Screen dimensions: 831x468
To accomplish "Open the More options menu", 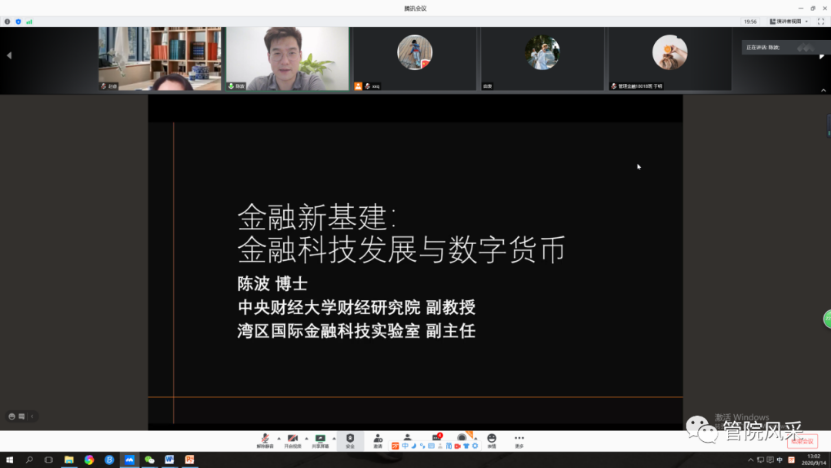I will [519, 439].
